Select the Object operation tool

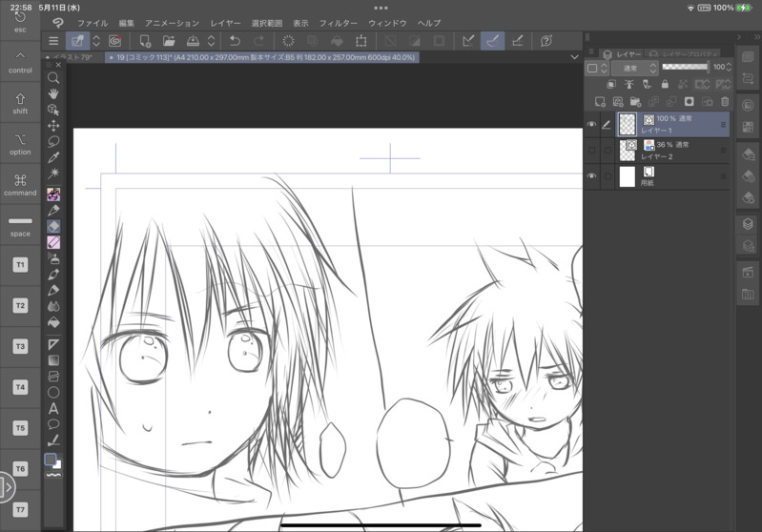coord(53,110)
